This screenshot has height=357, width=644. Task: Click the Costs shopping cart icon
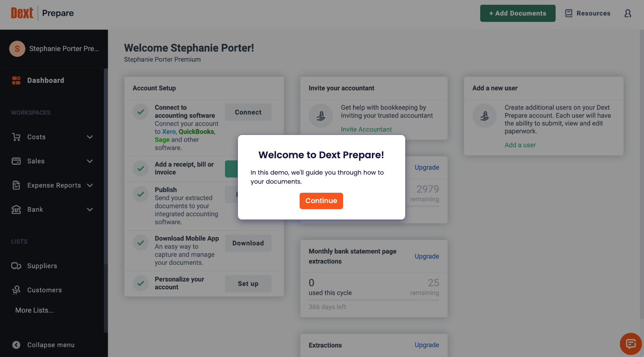click(16, 137)
